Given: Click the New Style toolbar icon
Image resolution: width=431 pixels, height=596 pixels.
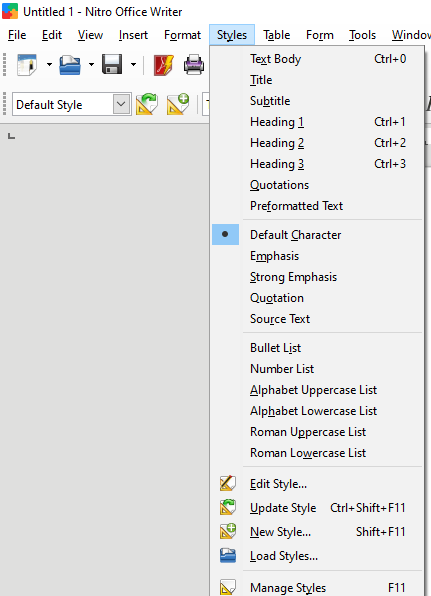Looking at the screenshot, I should pyautogui.click(x=178, y=104).
